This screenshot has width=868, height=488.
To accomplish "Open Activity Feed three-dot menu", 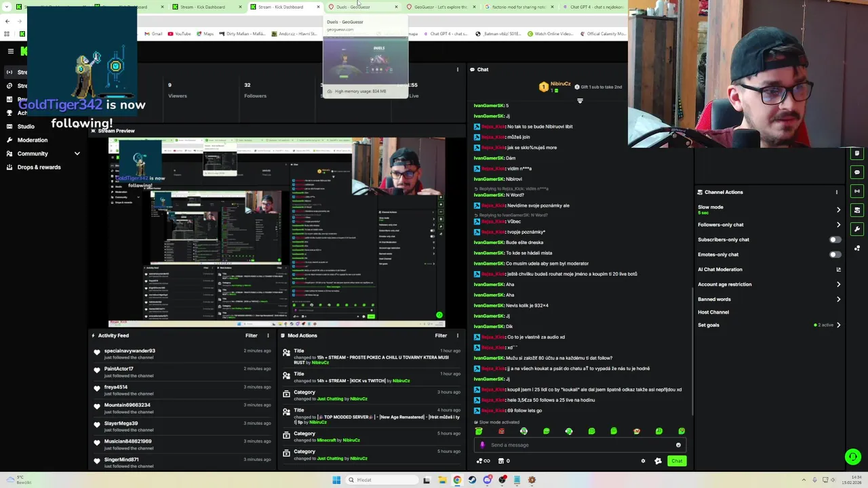I will [268, 335].
